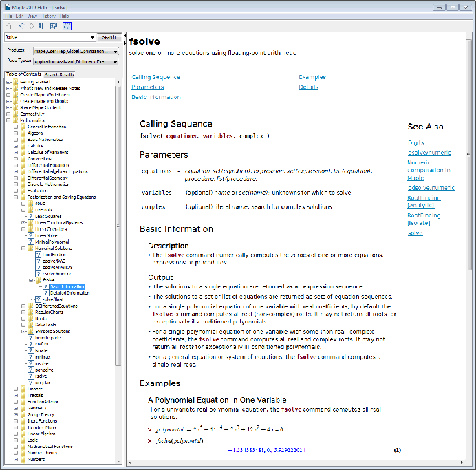Image resolution: width=476 pixels, height=470 pixels.
Task: Open the LeastSquares help page icon
Action: click(30, 216)
